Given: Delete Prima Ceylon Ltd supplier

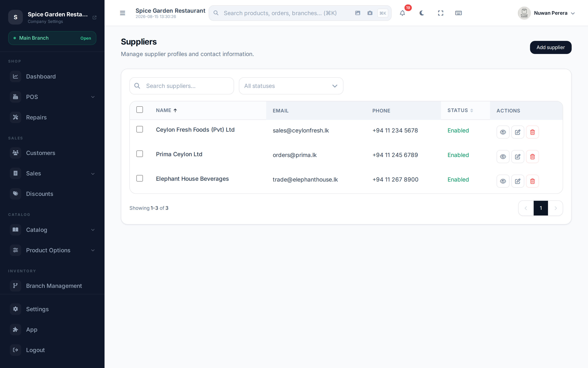Looking at the screenshot, I should point(532,157).
